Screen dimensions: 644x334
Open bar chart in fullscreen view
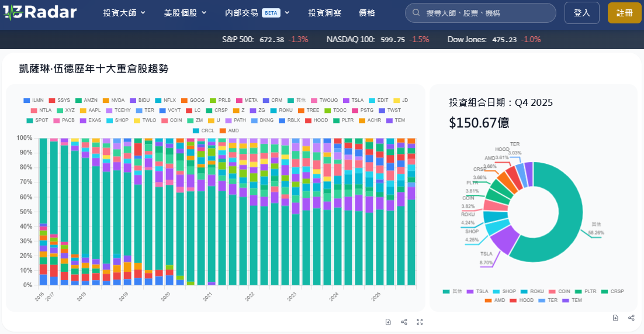(420, 322)
